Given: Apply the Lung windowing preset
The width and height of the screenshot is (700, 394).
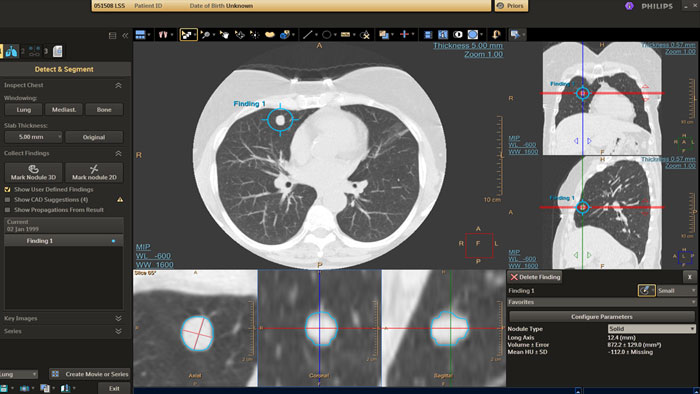Looking at the screenshot, I should click(24, 109).
